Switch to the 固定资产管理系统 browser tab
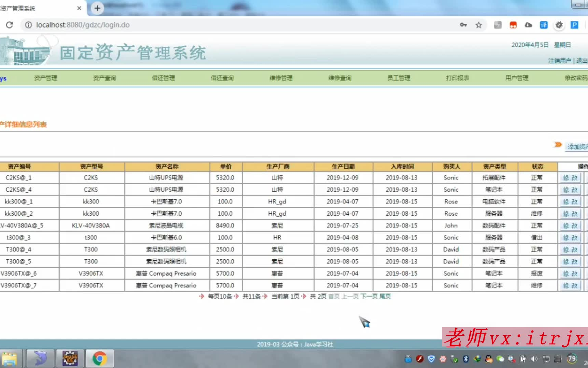The image size is (588, 368). click(37, 8)
